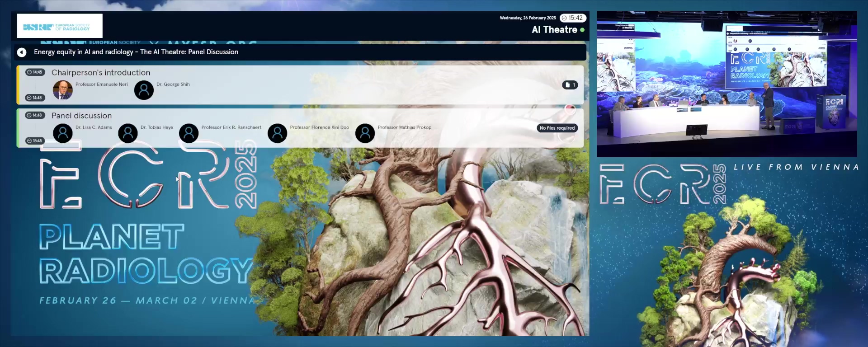Select Professor Emanuele Neri's photo
Viewport: 868px width, 347px height.
63,90
